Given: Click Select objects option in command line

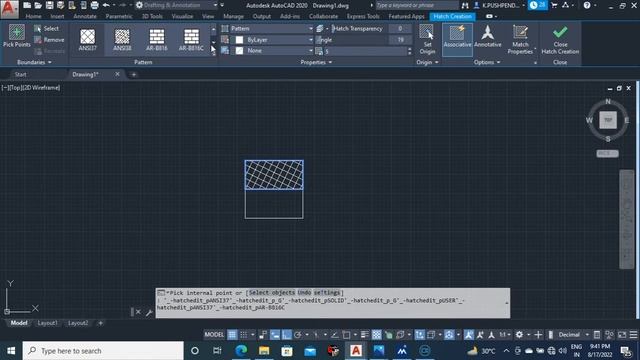Looking at the screenshot, I should tap(271, 293).
